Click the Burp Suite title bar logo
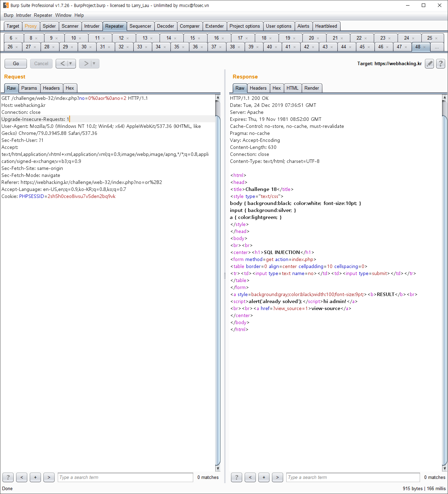448x494 pixels. pos(6,5)
